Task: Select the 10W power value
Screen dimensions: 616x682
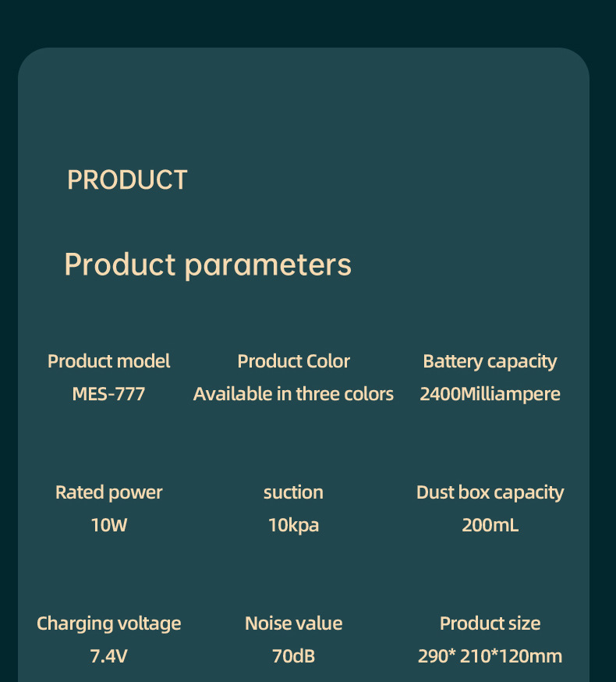Action: click(x=108, y=525)
